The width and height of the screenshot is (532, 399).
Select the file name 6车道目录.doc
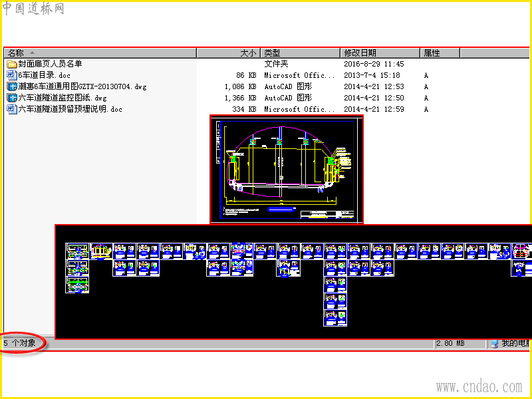44,75
